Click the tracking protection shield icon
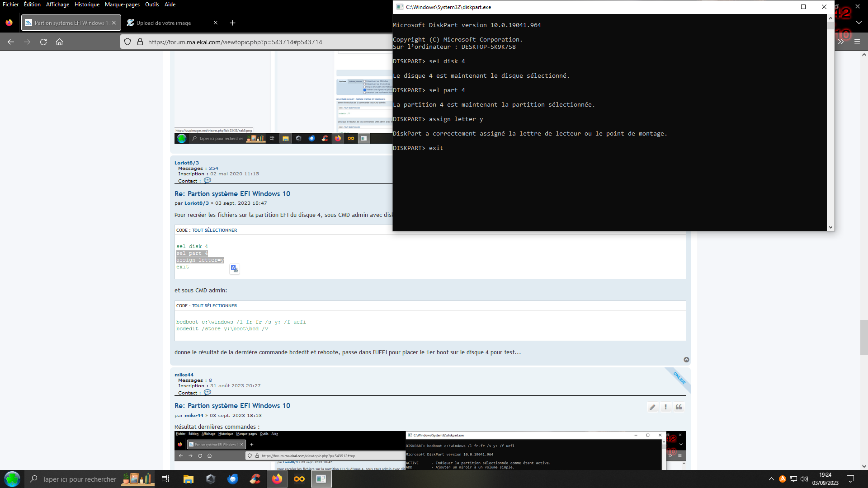This screenshot has width=868, height=488. click(127, 42)
